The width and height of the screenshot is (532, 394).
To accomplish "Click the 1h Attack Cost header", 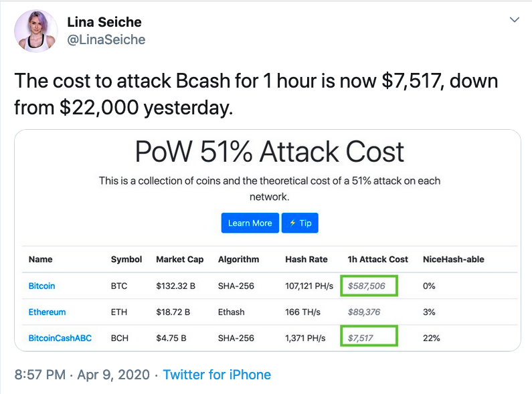I will click(x=377, y=260).
